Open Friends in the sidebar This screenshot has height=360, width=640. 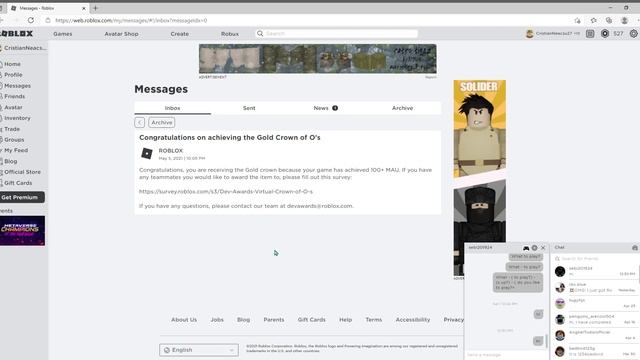(14, 96)
